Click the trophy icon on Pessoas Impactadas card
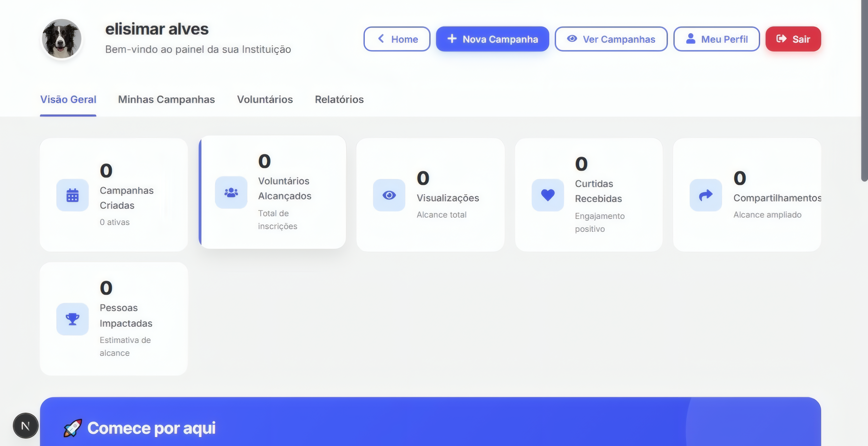The image size is (868, 446). [x=72, y=319]
